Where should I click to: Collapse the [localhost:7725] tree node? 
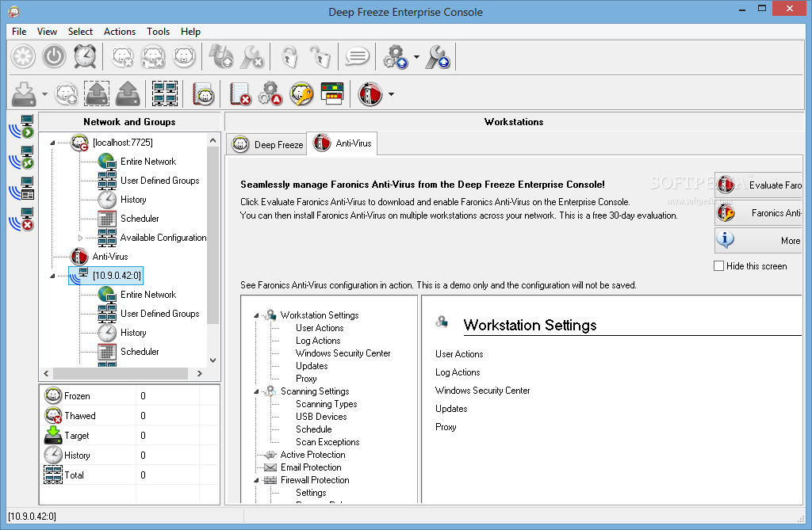click(52, 143)
